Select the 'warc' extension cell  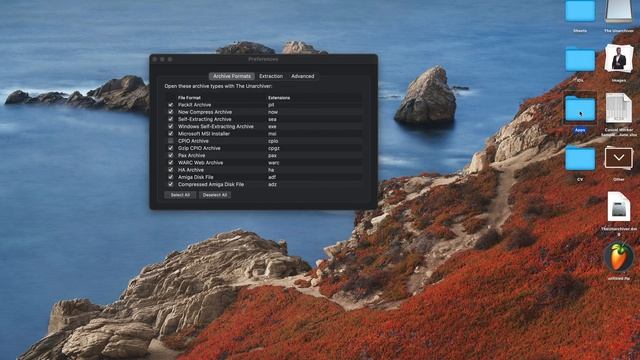point(273,162)
